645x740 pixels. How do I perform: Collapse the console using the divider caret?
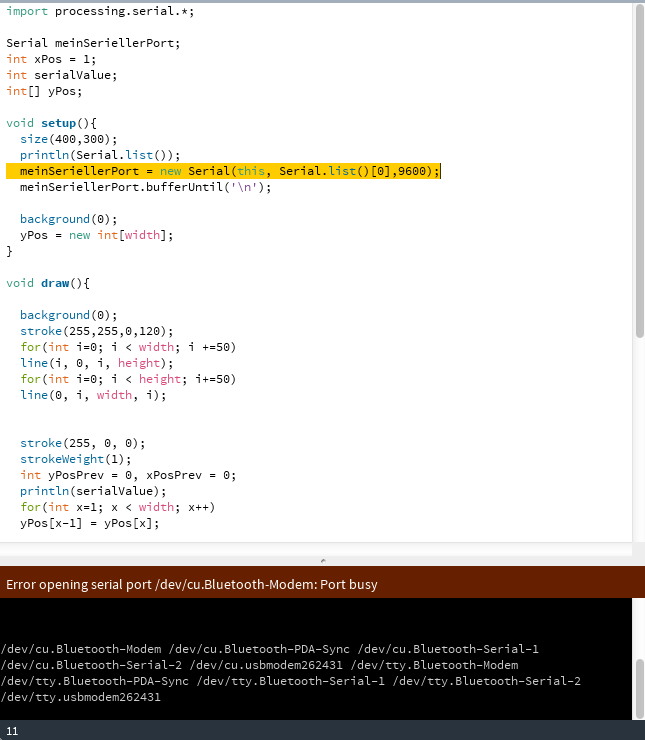323,561
